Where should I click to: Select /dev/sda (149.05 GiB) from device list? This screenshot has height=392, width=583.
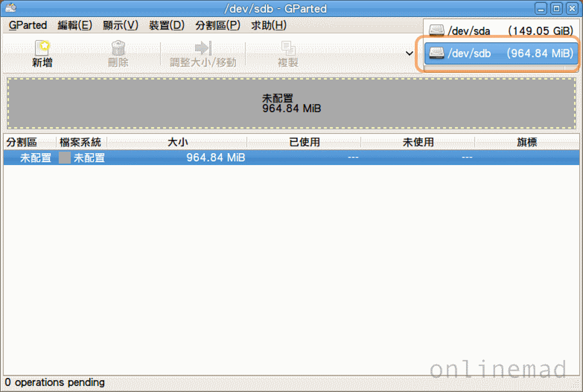pyautogui.click(x=501, y=31)
